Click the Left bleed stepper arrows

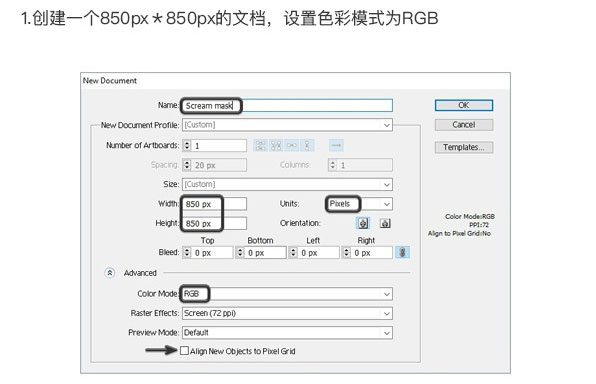pos(293,252)
